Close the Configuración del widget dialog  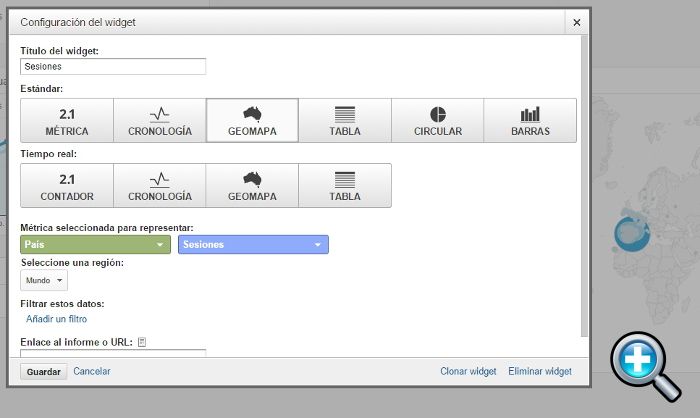pyautogui.click(x=577, y=22)
